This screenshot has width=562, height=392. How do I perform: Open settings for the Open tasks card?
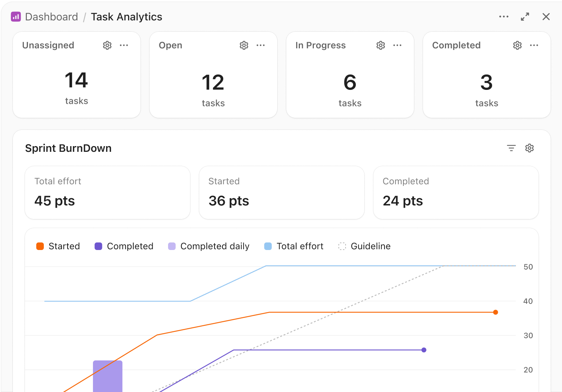[x=244, y=45]
